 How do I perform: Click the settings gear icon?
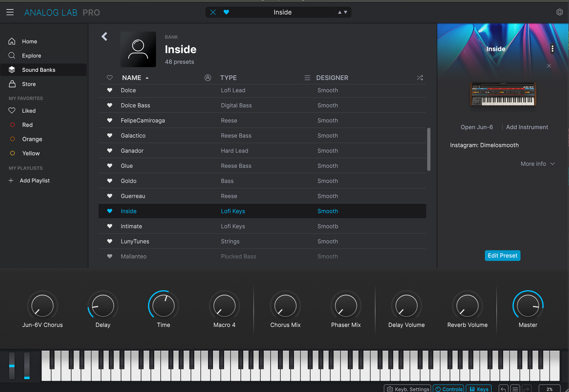pos(559,12)
